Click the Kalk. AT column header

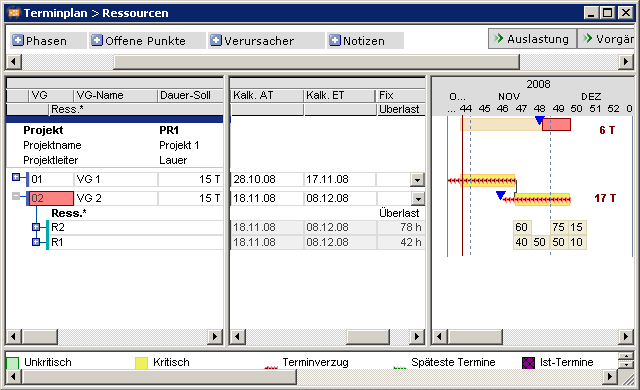(x=267, y=95)
